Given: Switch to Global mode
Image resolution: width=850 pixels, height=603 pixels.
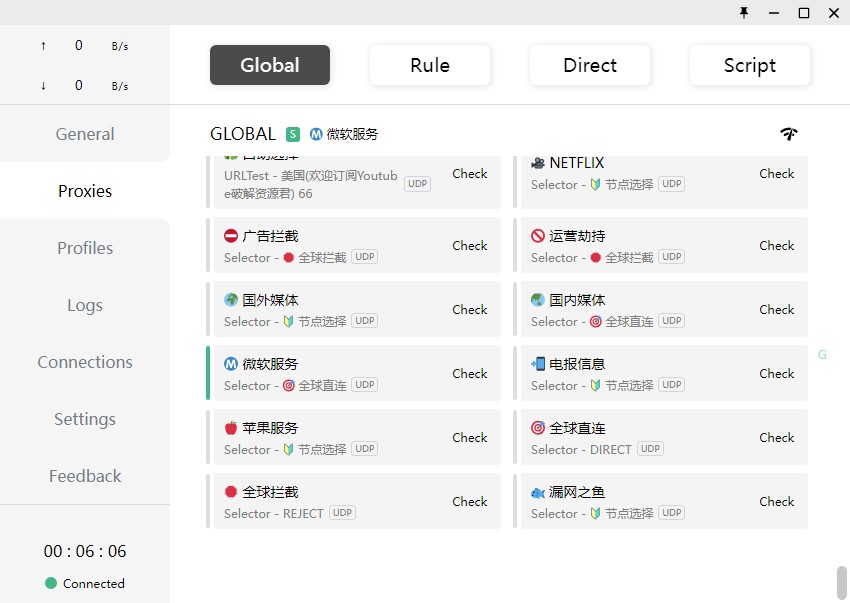Looking at the screenshot, I should coord(270,65).
